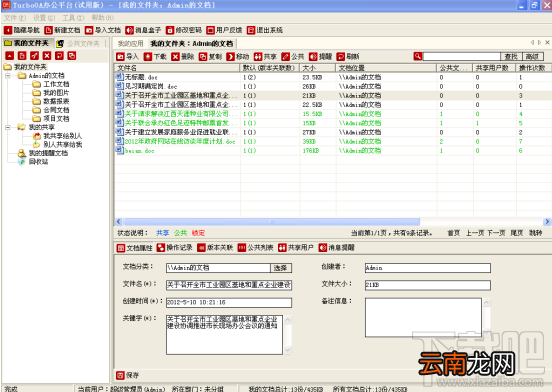
Task: Click 退出系统 to exit
Action: (265, 30)
